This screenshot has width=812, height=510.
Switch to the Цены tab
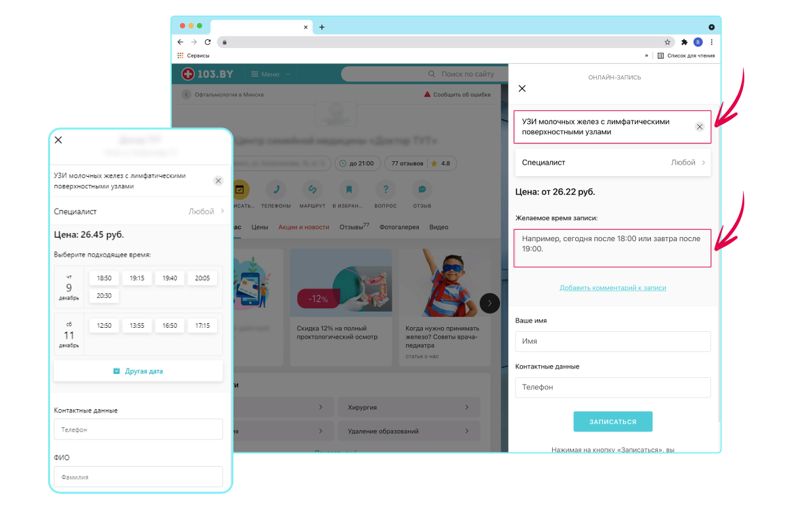(x=260, y=228)
